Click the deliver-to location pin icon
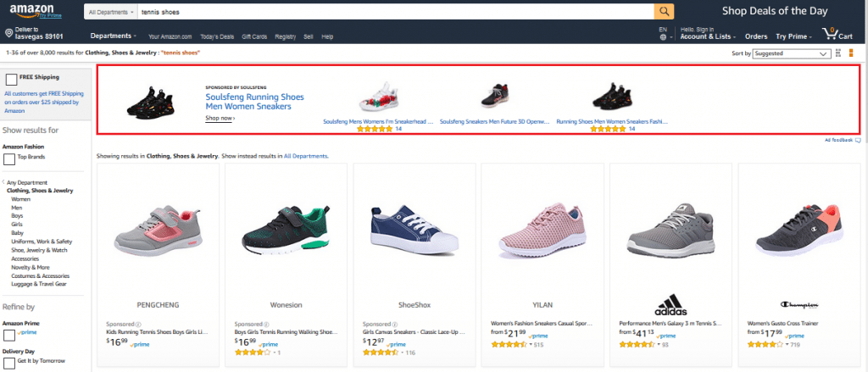 point(8,33)
